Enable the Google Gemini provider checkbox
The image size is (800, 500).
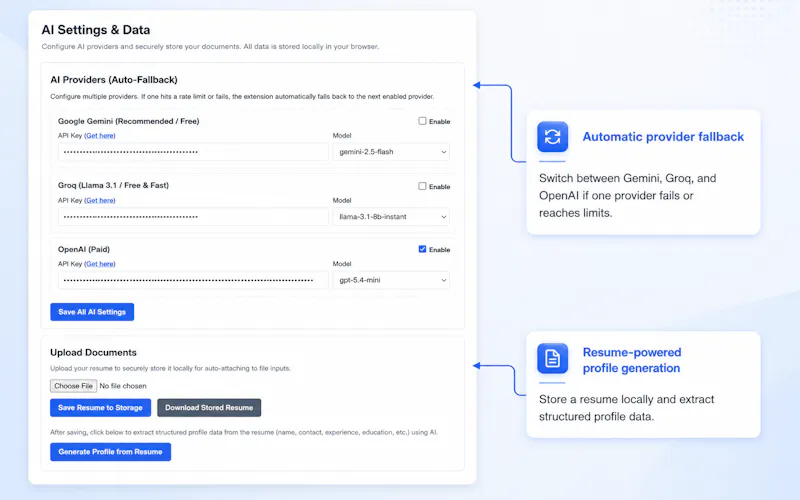click(x=422, y=121)
